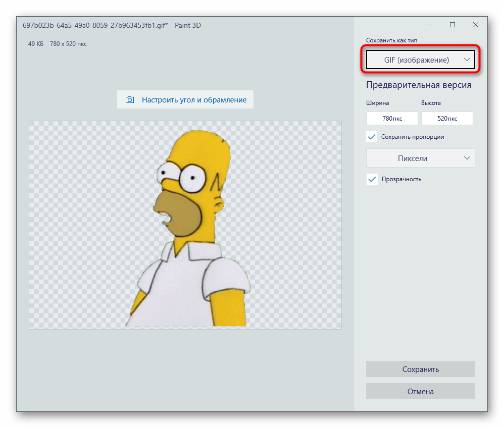Close the Paint 3D save dialog window
The width and height of the screenshot is (504, 428).
(x=476, y=25)
